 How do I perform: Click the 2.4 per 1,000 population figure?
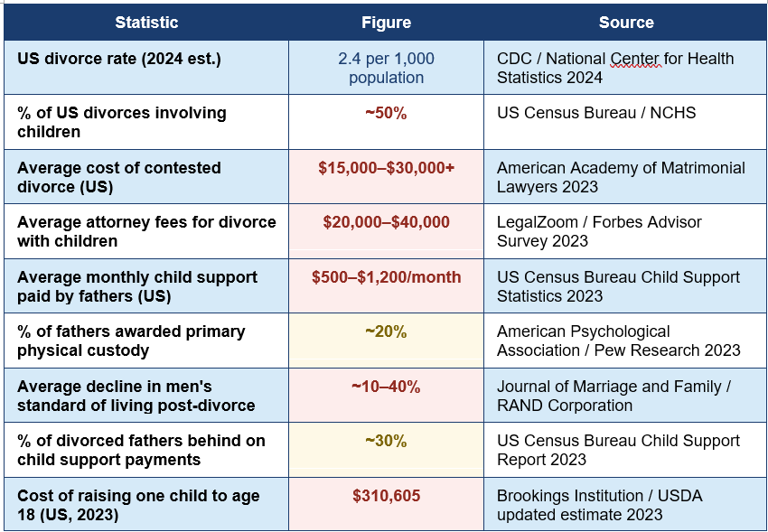click(x=386, y=68)
